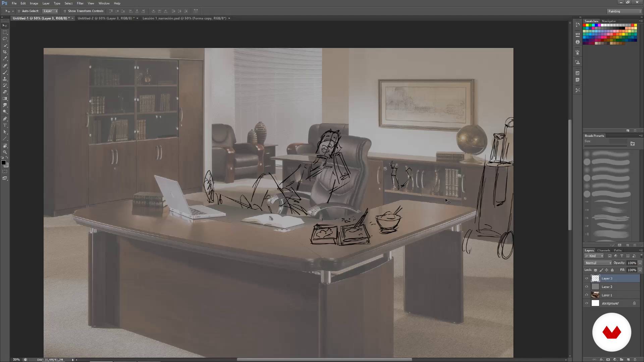This screenshot has width=644, height=362.
Task: Toggle the Auto-Select checkbox
Action: pyautogui.click(x=19, y=11)
